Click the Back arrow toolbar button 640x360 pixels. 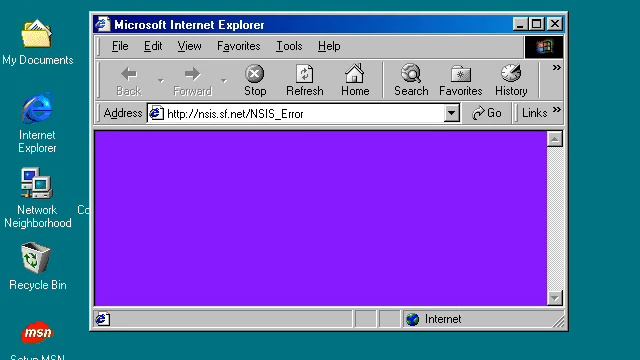click(129, 80)
